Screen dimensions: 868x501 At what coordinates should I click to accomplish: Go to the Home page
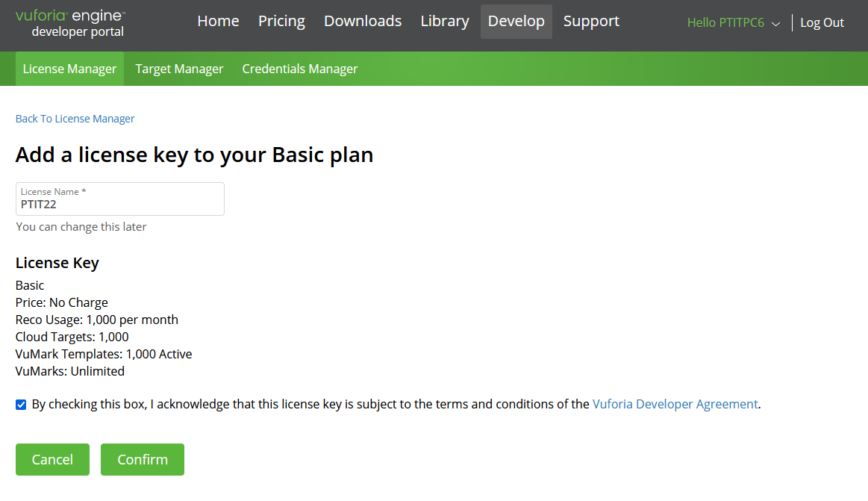pyautogui.click(x=218, y=21)
